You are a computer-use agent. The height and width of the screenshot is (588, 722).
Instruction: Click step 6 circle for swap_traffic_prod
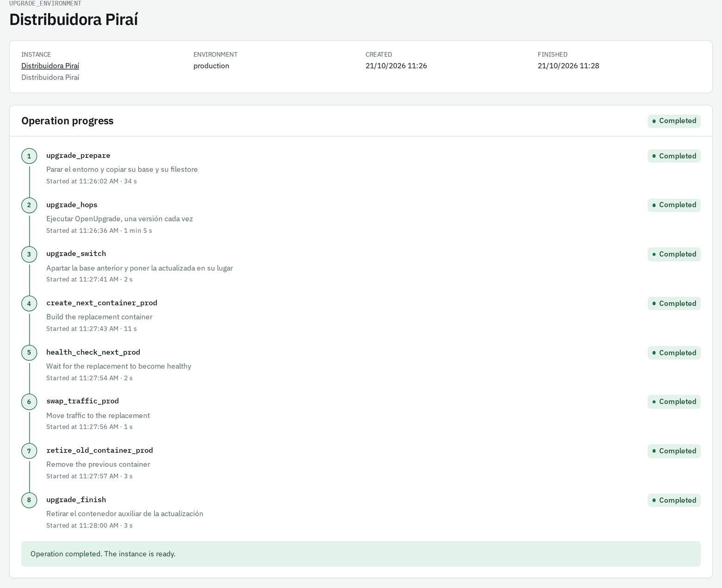[x=29, y=402]
